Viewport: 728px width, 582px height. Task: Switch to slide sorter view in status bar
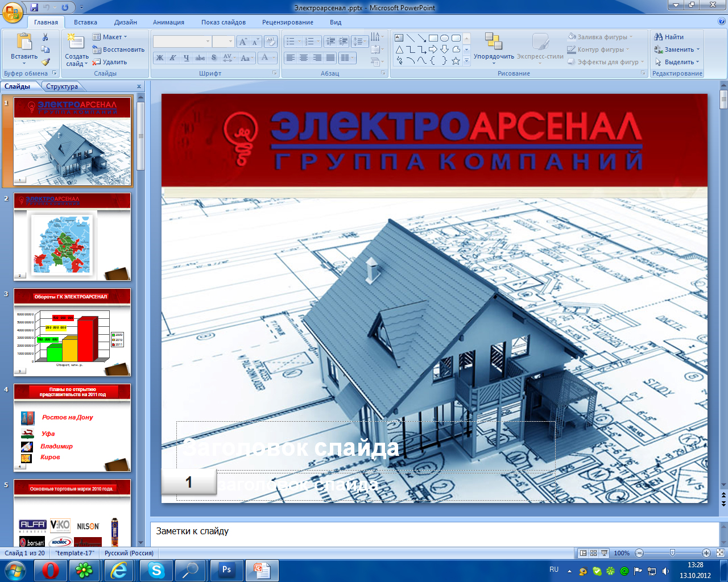(593, 553)
